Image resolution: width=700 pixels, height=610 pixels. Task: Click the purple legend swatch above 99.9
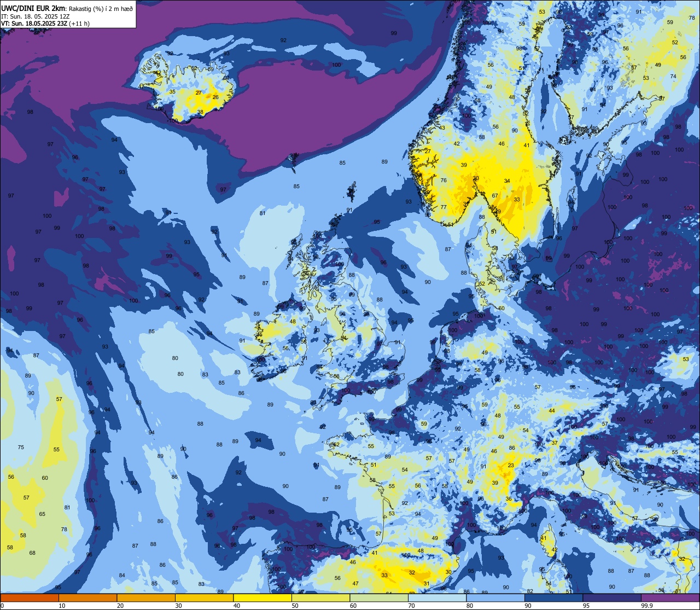tap(670, 597)
